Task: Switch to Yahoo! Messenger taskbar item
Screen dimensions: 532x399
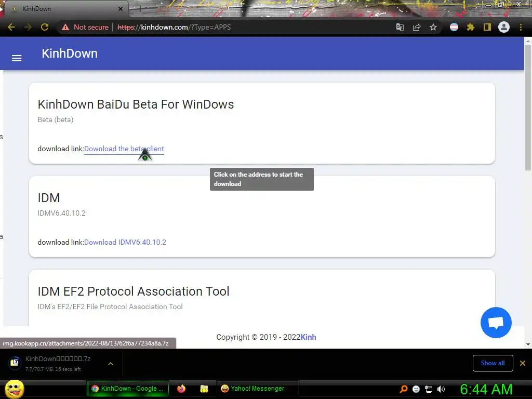Action: (x=257, y=389)
